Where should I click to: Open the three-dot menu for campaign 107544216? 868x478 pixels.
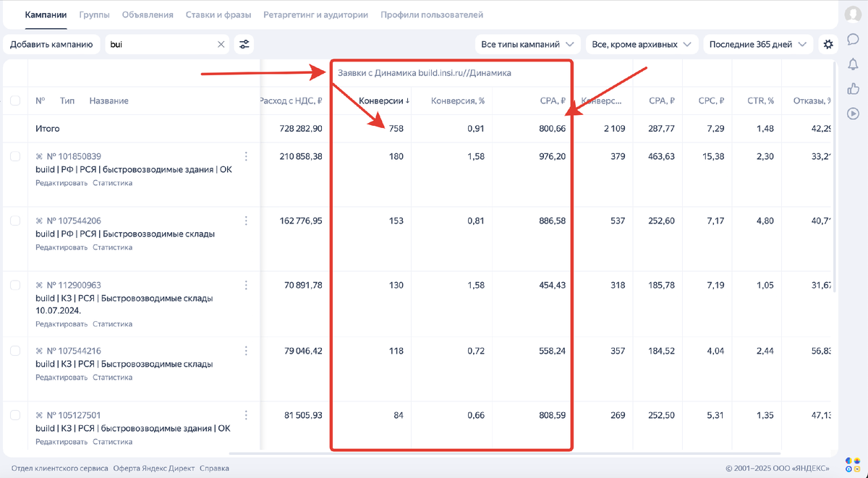[247, 351]
